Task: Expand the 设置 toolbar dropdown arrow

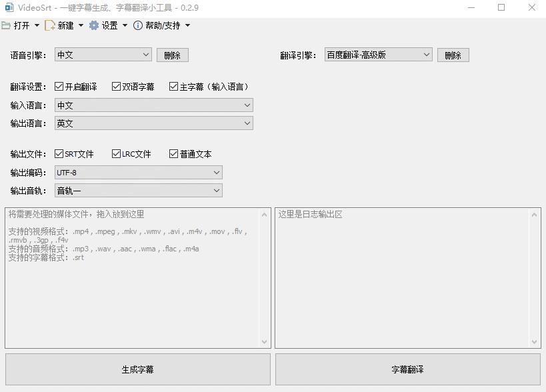Action: 124,25
